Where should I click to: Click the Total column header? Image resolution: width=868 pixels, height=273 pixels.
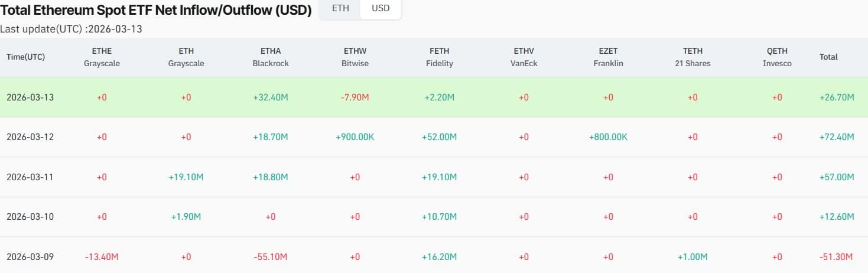coord(828,57)
